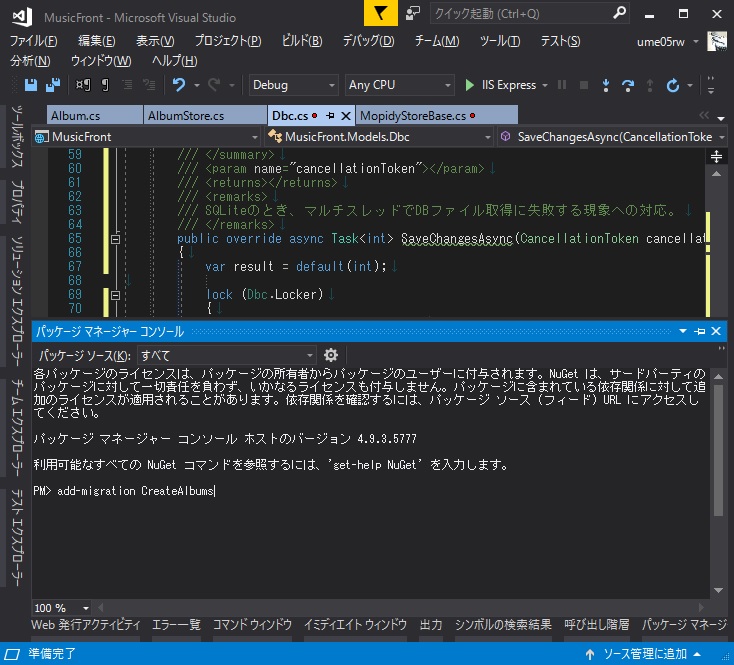Click the user account avatar picture
This screenshot has width=734, height=665.
717,41
